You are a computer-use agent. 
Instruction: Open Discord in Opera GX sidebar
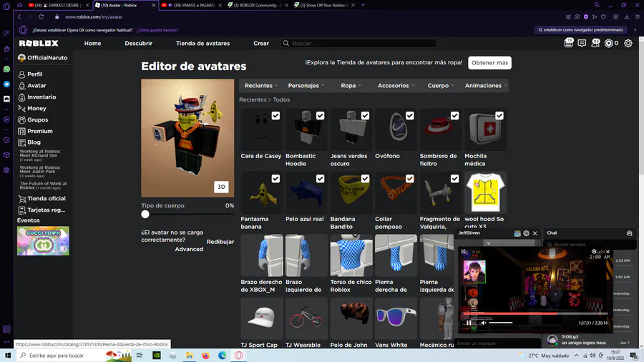point(6,99)
